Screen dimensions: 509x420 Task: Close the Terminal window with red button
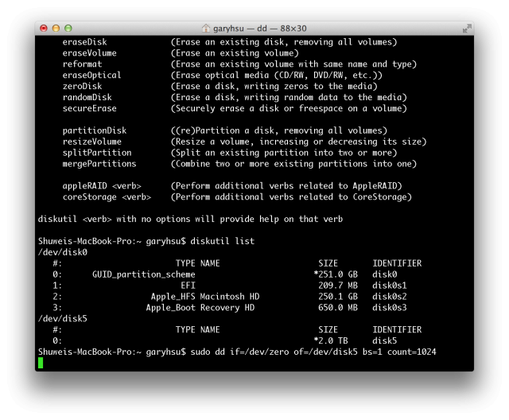click(44, 28)
